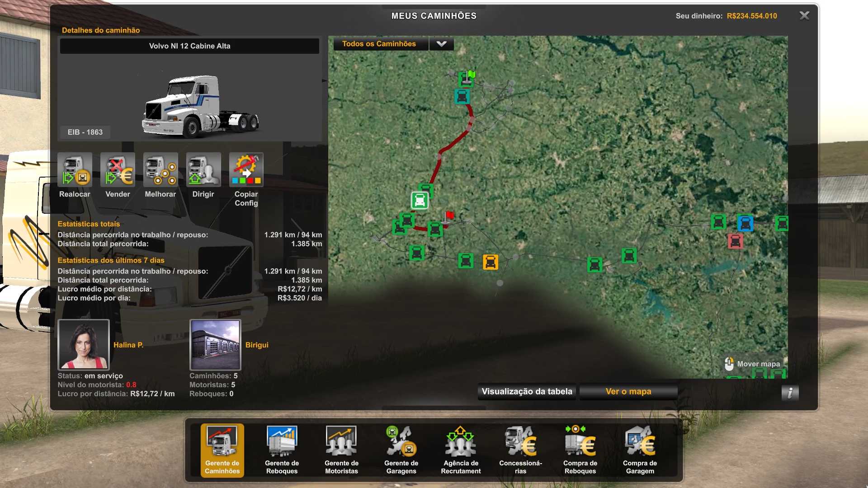Click the Birigui garage thumbnail

215,344
